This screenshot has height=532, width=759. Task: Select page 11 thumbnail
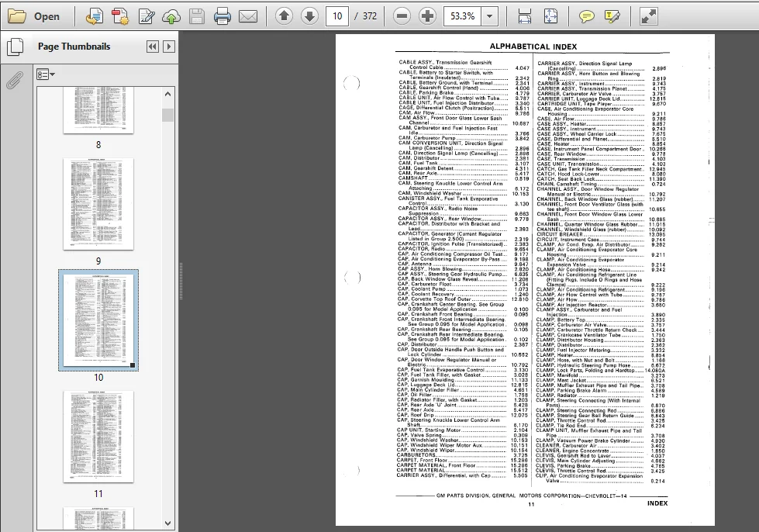[x=98, y=437]
